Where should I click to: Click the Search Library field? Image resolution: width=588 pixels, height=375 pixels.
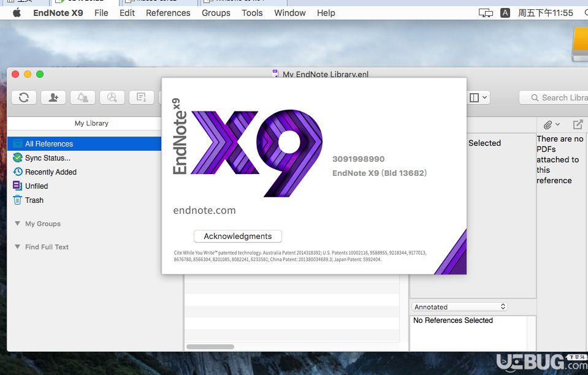pyautogui.click(x=554, y=98)
